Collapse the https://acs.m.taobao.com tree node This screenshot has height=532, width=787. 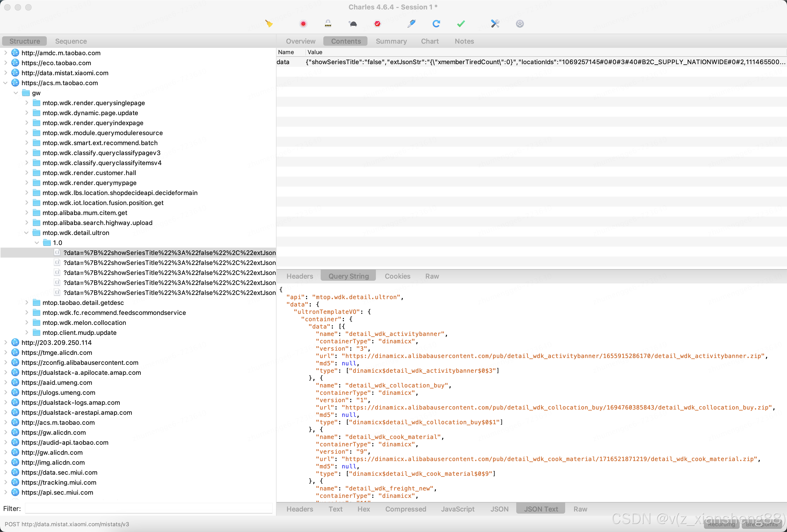pos(6,83)
